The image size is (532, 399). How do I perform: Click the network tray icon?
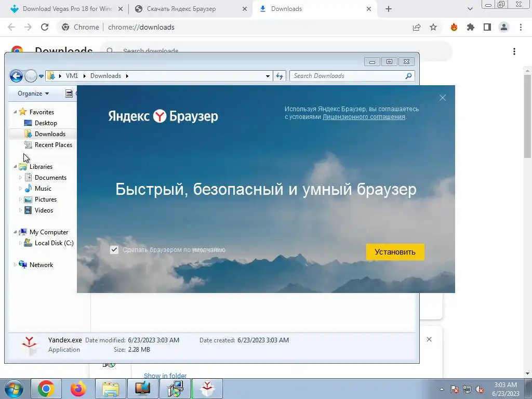[x=467, y=390]
